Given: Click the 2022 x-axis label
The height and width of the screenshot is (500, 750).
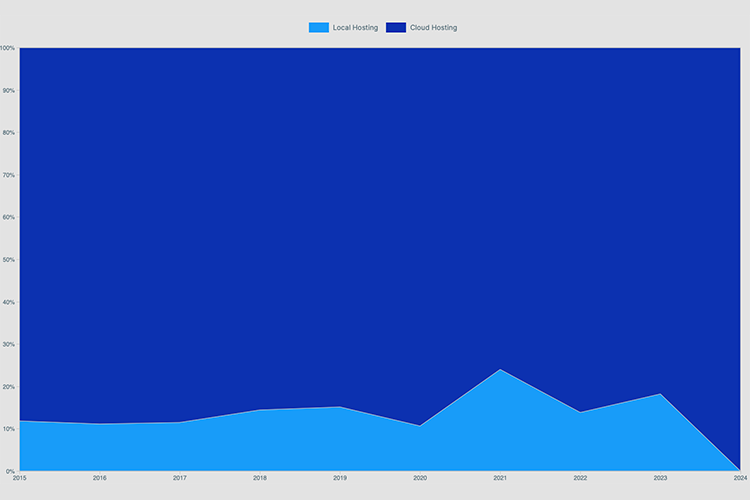Looking at the screenshot, I should click(580, 478).
